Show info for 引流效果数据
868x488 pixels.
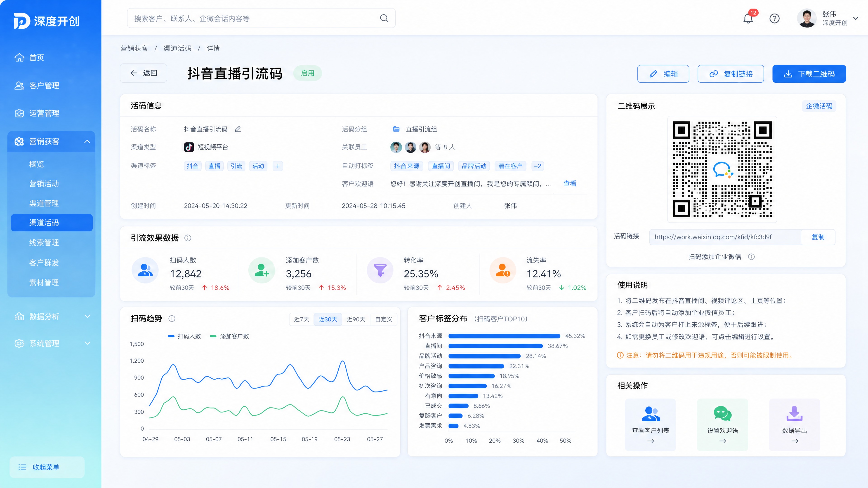[188, 238]
